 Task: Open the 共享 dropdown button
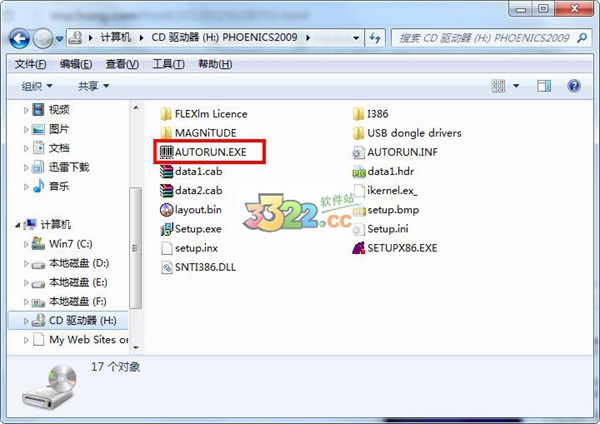94,86
